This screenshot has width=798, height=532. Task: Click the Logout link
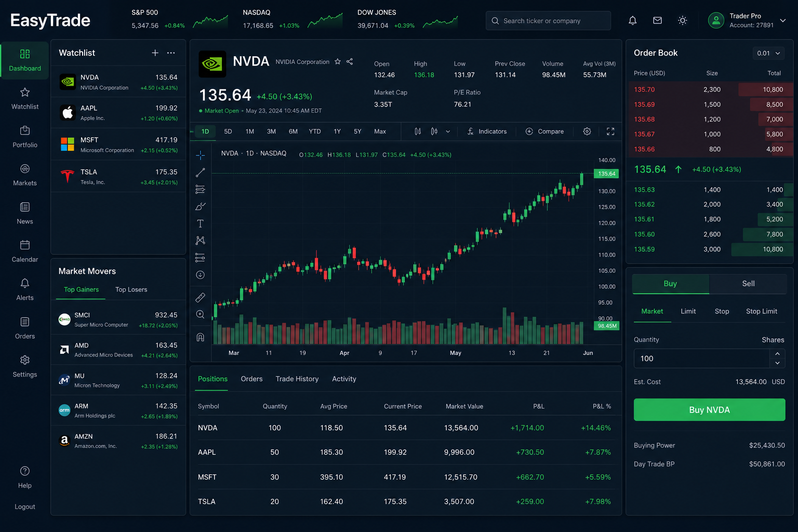[x=25, y=507]
